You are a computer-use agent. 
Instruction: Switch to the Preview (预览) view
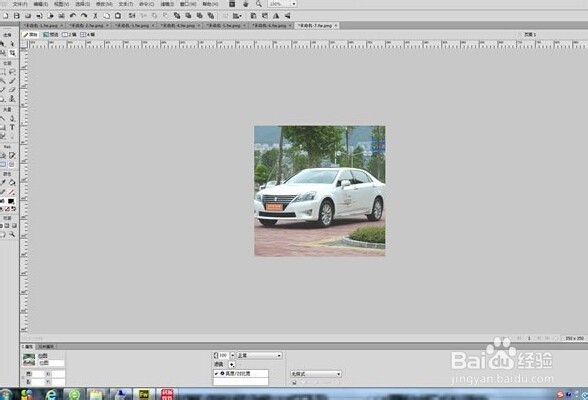click(51, 34)
